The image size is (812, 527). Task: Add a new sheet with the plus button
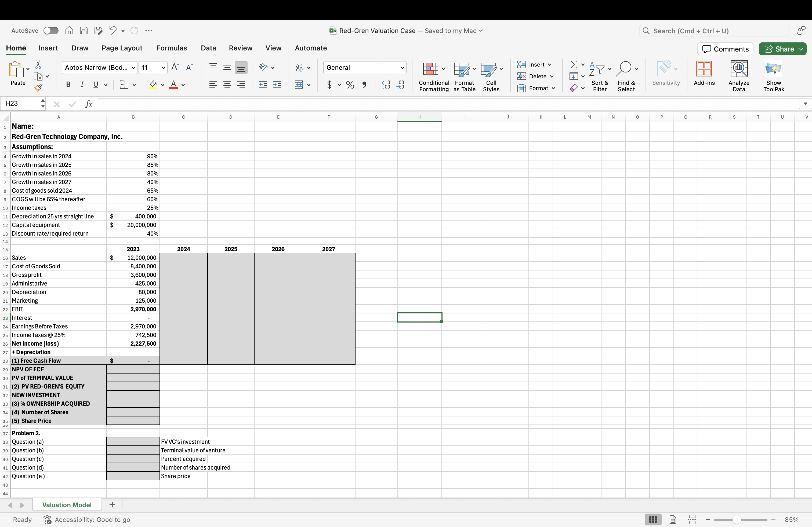[x=112, y=505]
